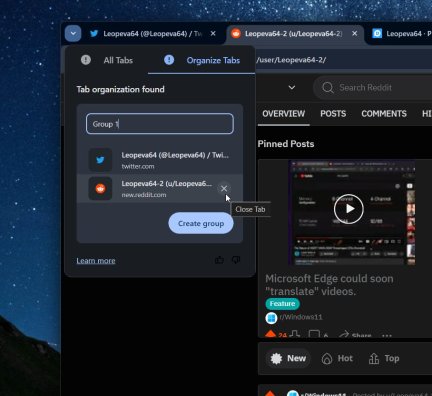Click the new.reddit.com domain text
432x396 pixels.
tap(144, 195)
